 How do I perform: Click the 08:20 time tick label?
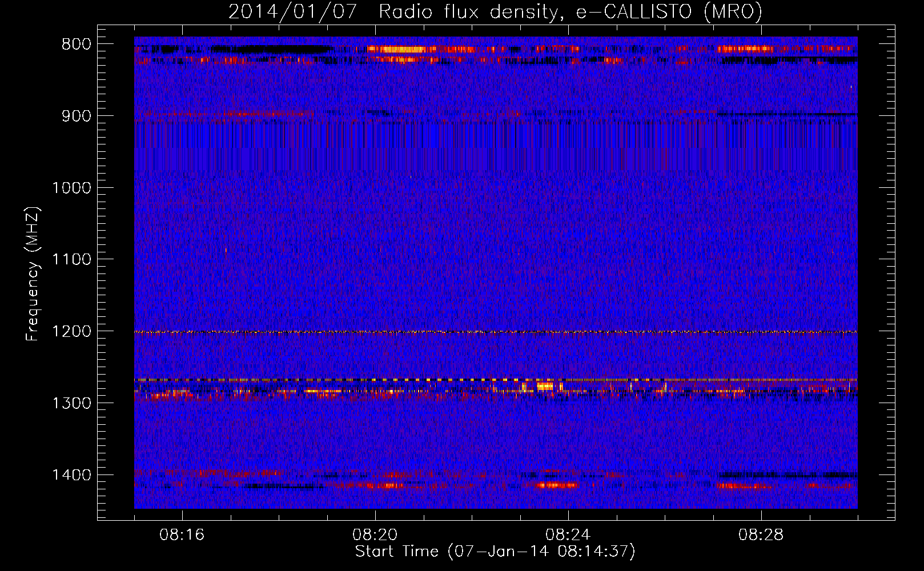coord(375,535)
